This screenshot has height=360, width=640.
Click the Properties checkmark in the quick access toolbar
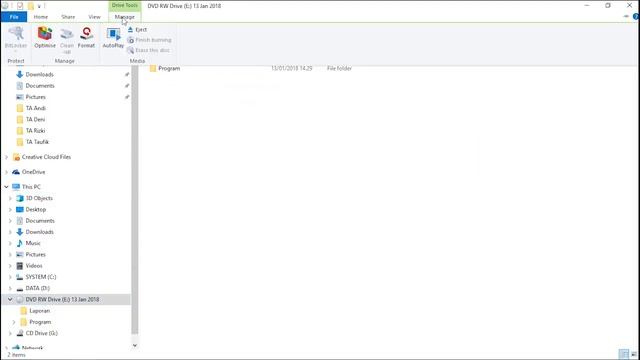tap(20, 6)
